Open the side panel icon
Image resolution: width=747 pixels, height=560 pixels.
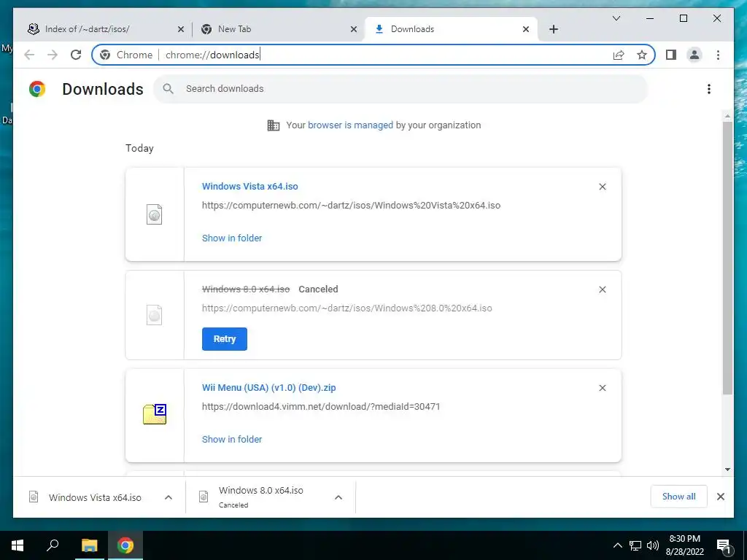click(671, 55)
